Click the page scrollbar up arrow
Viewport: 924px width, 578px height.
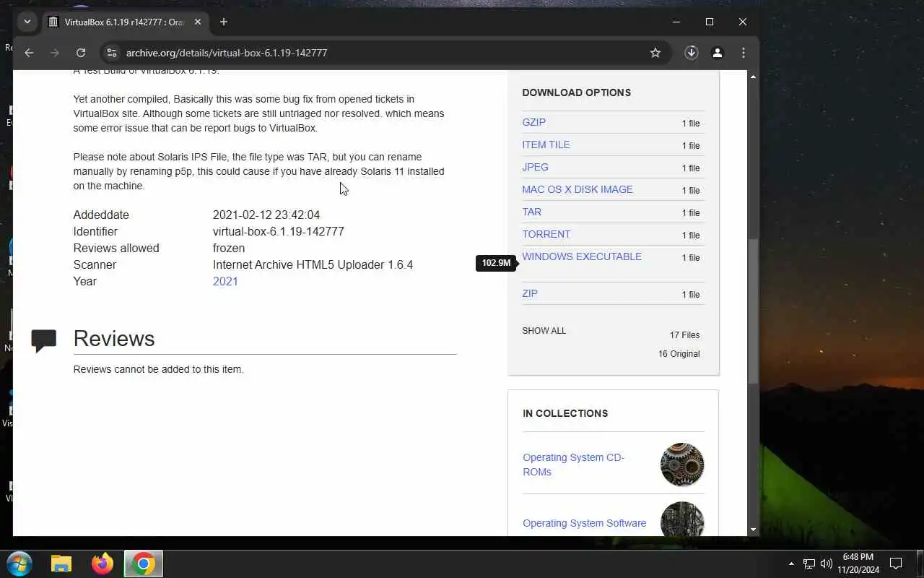point(753,77)
